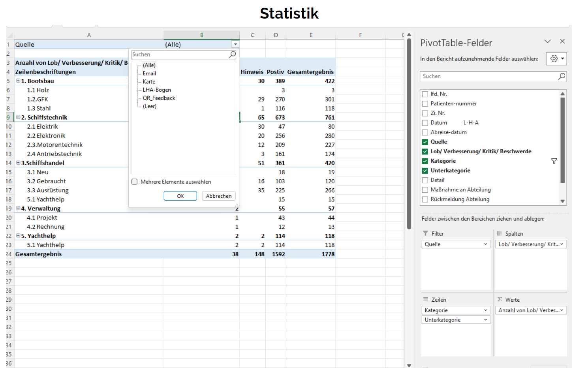Check the Detail field checkbox
The height and width of the screenshot is (368, 588).
pos(425,180)
